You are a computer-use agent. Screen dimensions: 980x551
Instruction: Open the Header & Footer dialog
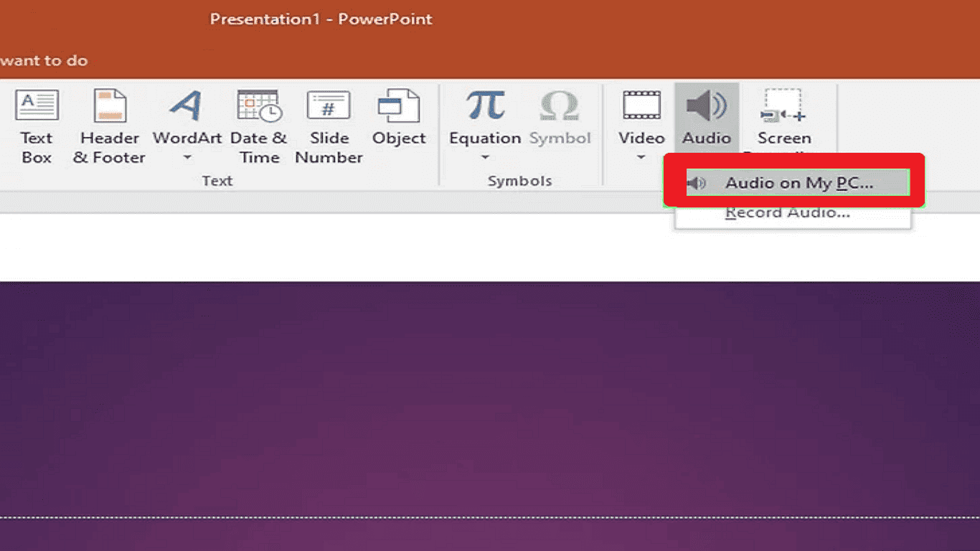(x=109, y=126)
